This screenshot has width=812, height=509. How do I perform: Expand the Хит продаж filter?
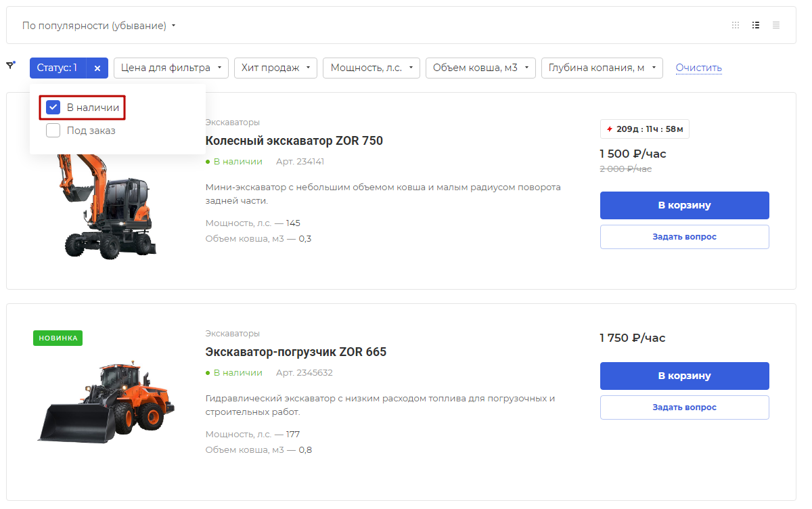coord(275,68)
